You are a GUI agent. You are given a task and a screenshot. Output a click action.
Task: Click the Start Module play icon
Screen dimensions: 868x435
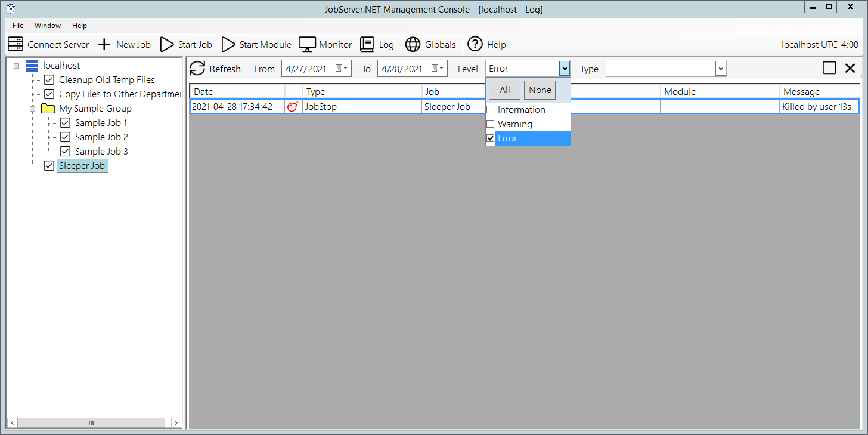pyautogui.click(x=228, y=44)
